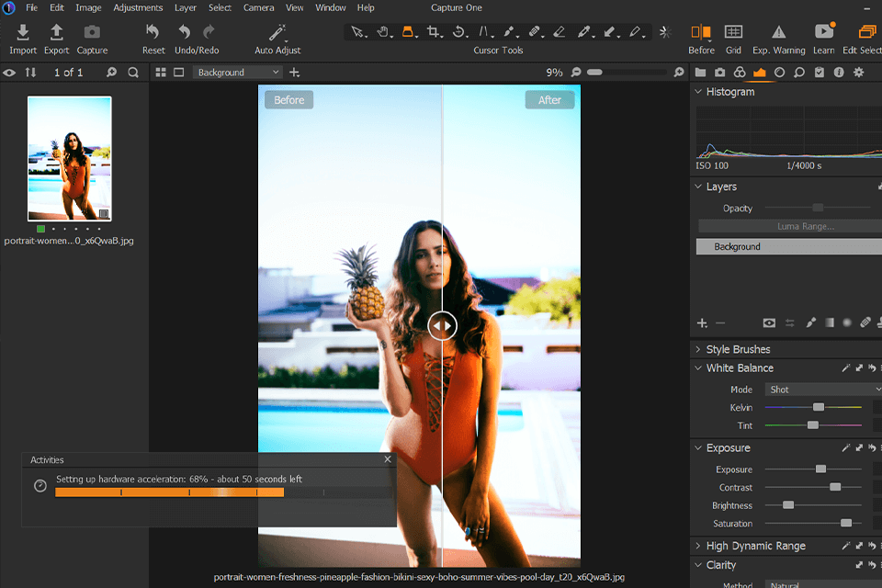Click the Import icon
This screenshot has height=588, width=882.
(x=22, y=32)
